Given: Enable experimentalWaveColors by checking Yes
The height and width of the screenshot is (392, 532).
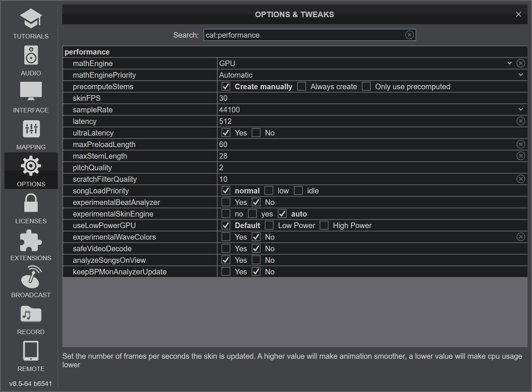Looking at the screenshot, I should point(225,237).
